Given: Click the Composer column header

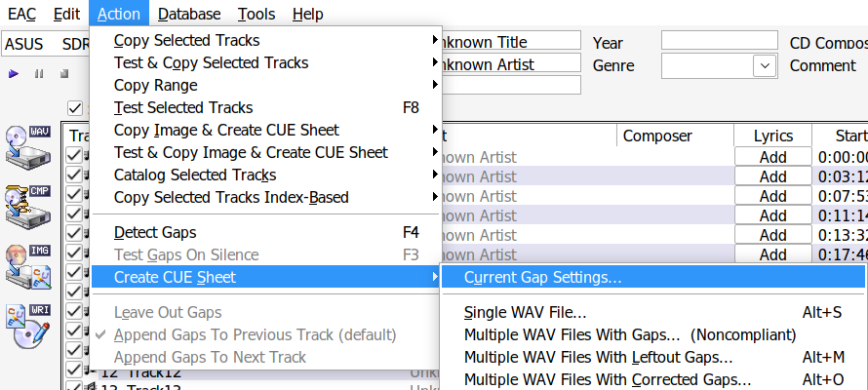Looking at the screenshot, I should 657,136.
